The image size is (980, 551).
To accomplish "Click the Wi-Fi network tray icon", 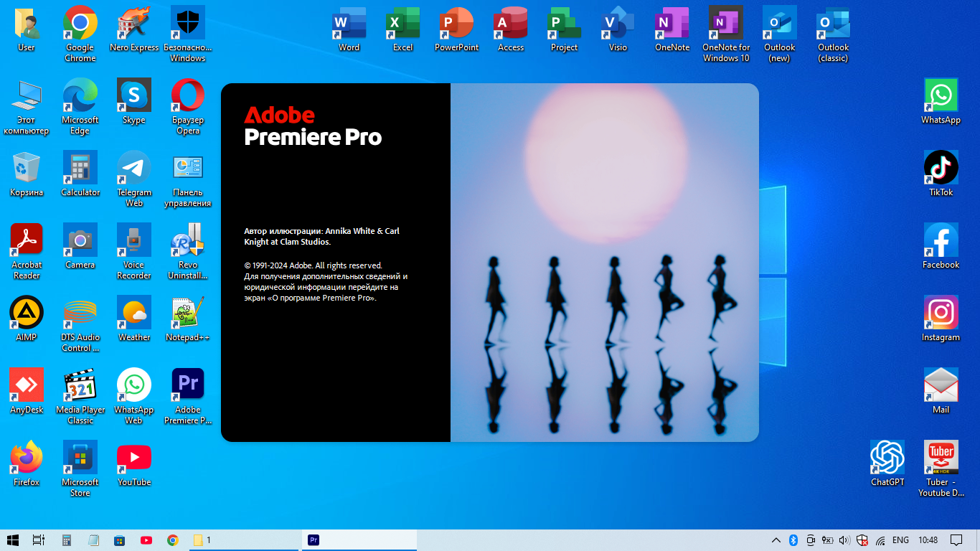I will [880, 540].
